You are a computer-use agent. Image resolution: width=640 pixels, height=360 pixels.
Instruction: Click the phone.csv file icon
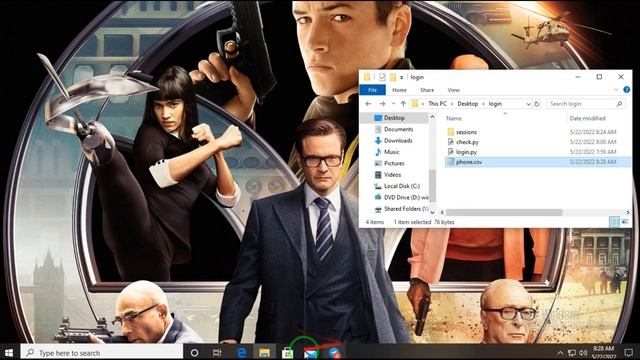coord(451,162)
